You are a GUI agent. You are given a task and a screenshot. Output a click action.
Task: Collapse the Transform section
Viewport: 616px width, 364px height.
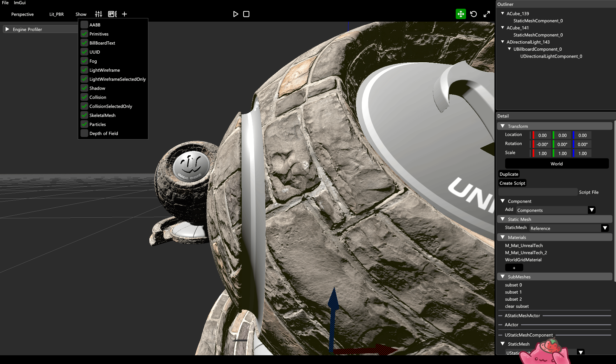tap(555, 126)
